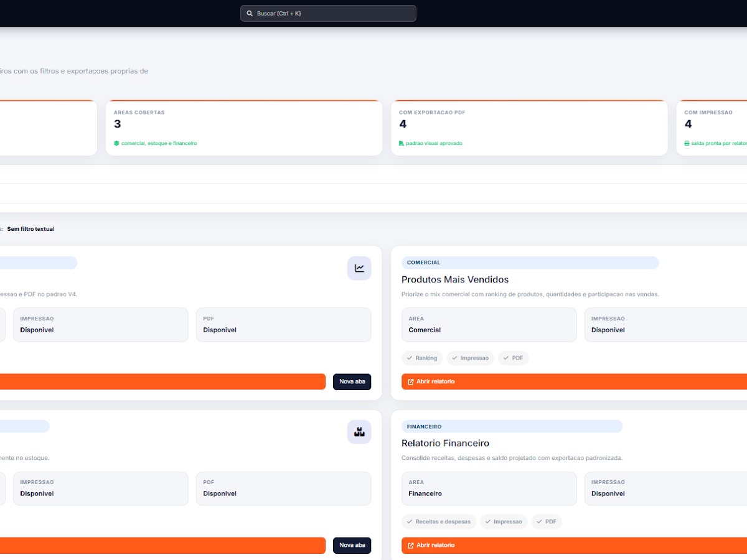Click the printer icon beside "saida pronta por relatorio"

pos(687,143)
